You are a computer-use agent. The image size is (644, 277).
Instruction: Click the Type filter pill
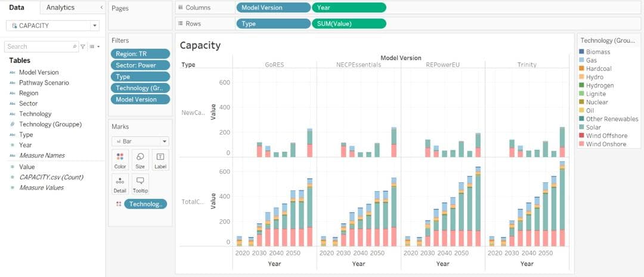coord(140,77)
